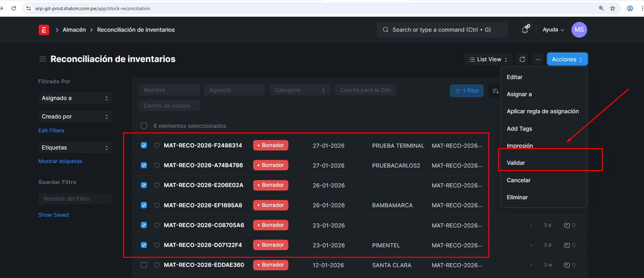Viewport: 644px width, 278px height.
Task: Toggle the select-all elements checkbox
Action: (x=144, y=126)
